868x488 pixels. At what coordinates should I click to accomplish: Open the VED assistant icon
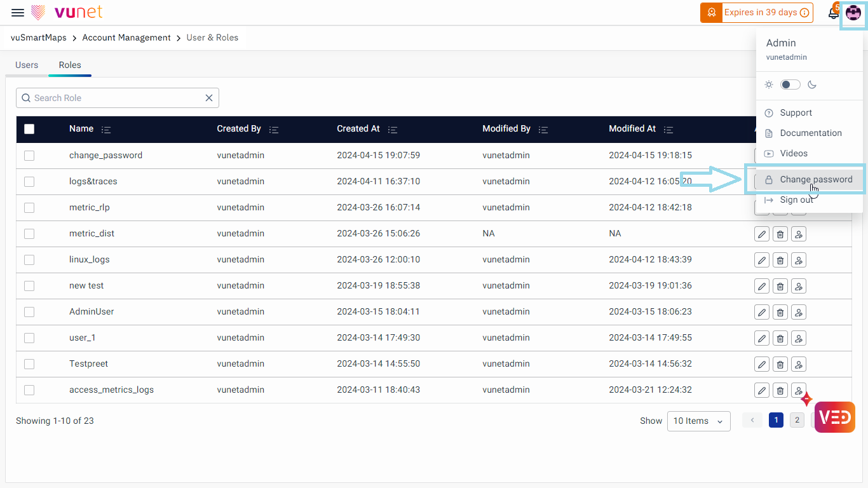(834, 417)
